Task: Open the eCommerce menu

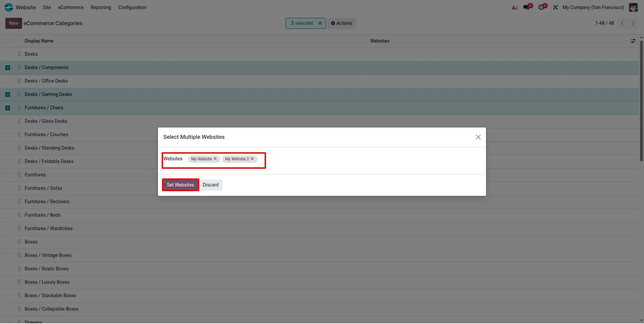Action: [71, 7]
